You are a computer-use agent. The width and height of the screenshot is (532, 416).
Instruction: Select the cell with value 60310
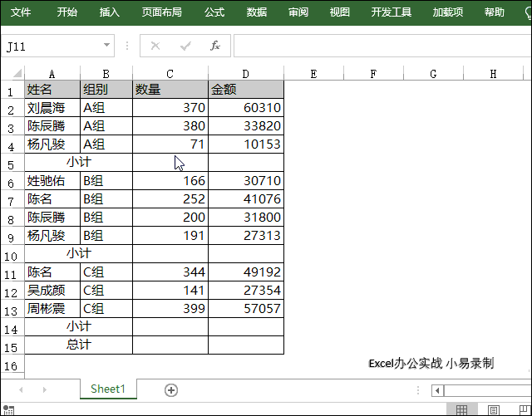tap(246, 108)
